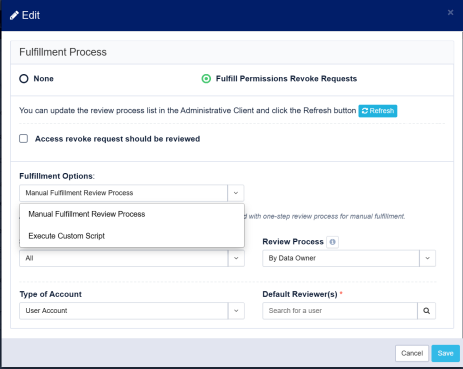Choose Execute Custom Script option
The width and height of the screenshot is (463, 369).
click(132, 236)
